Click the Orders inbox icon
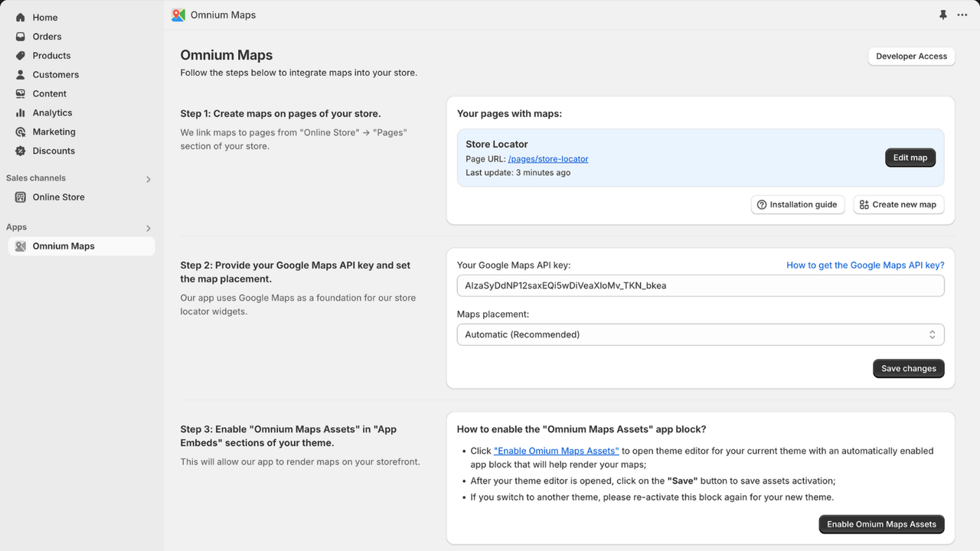The height and width of the screenshot is (551, 980). pos(21,37)
